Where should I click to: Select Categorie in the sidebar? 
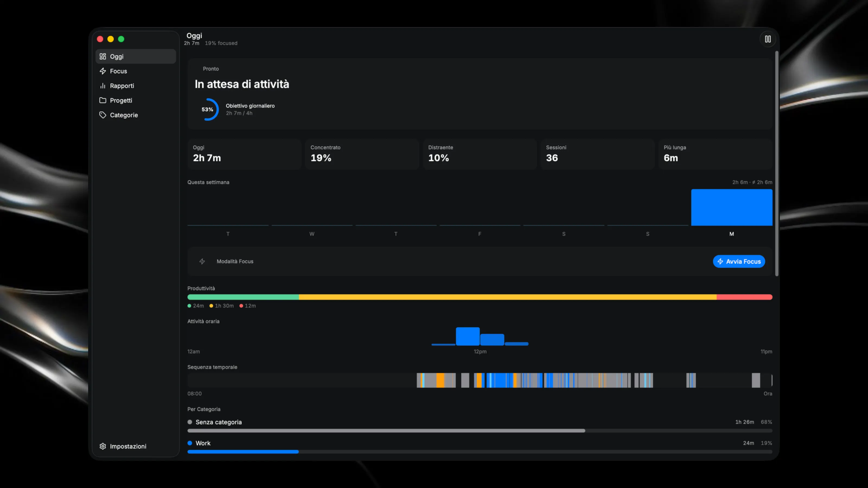(x=135, y=115)
